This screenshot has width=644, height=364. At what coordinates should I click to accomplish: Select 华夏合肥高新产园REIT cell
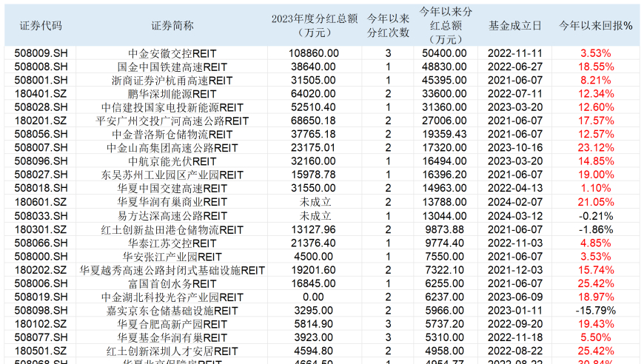pos(172,324)
